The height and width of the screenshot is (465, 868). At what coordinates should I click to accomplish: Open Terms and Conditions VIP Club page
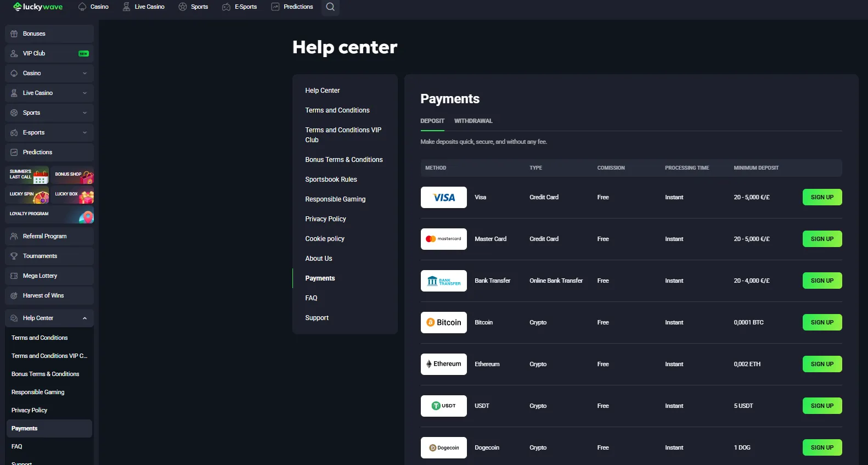(343, 135)
